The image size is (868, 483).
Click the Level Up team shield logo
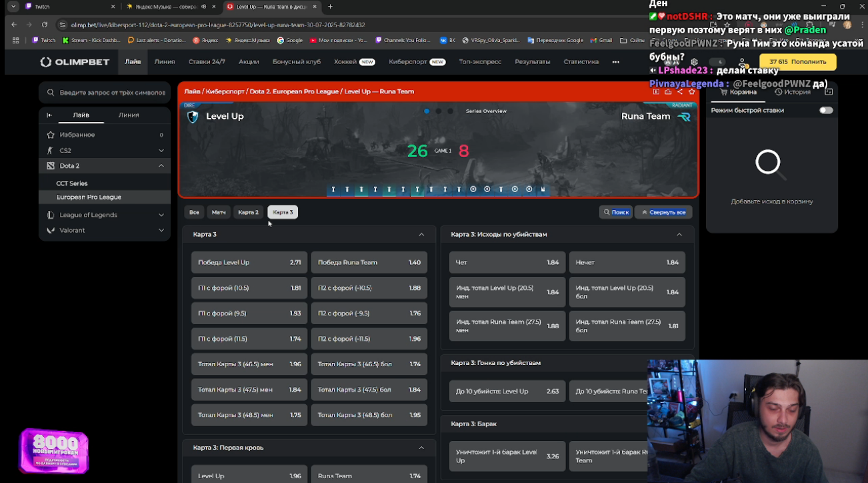[193, 117]
